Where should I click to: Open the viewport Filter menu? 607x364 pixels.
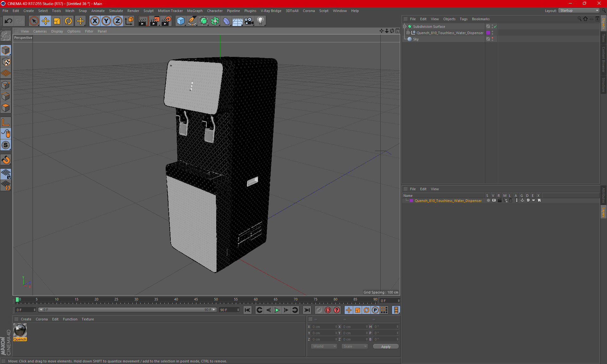pos(89,31)
